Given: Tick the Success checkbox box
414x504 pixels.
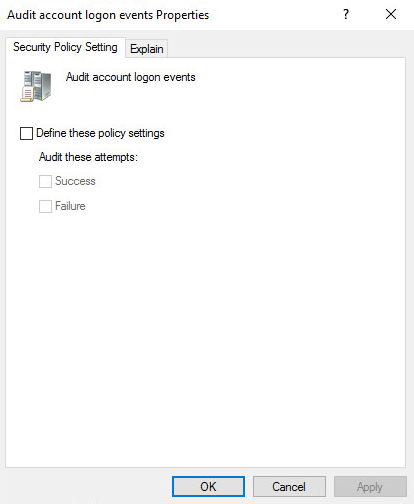Looking at the screenshot, I should (45, 182).
